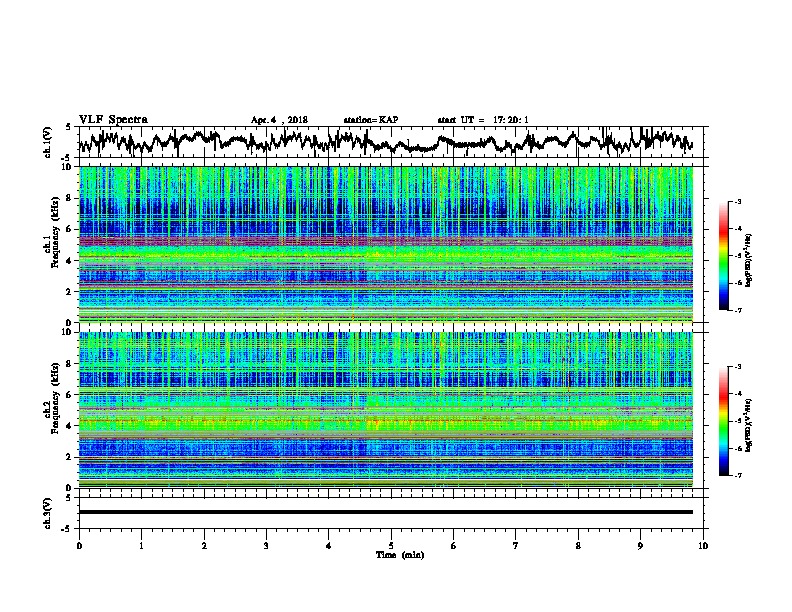The width and height of the screenshot is (792, 612).
Task: Click the ch.2 spectrogram color scale bar
Action: (724, 421)
